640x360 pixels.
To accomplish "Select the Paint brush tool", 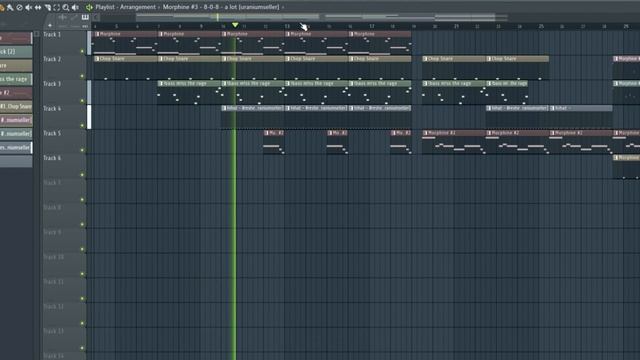I will pos(10,7).
